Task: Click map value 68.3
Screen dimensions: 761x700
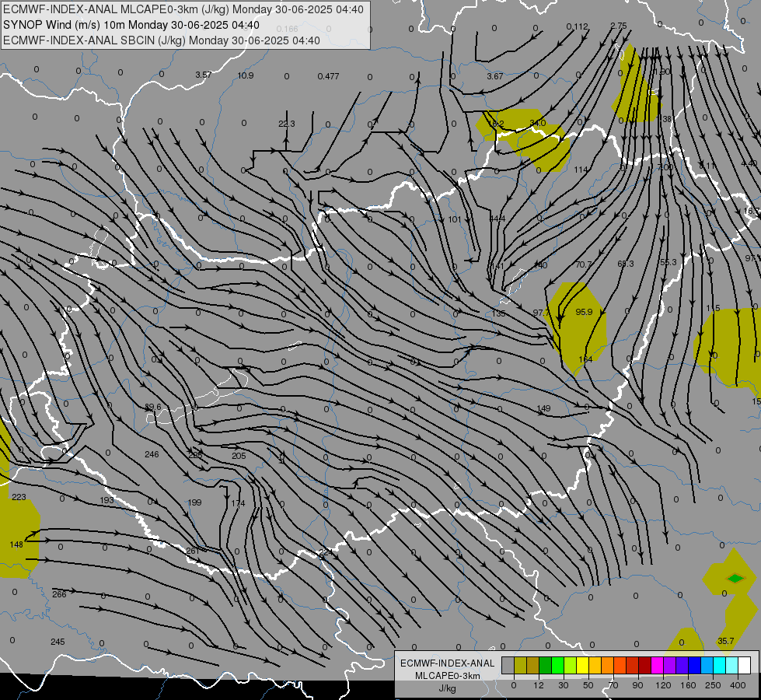Action: 626,264
